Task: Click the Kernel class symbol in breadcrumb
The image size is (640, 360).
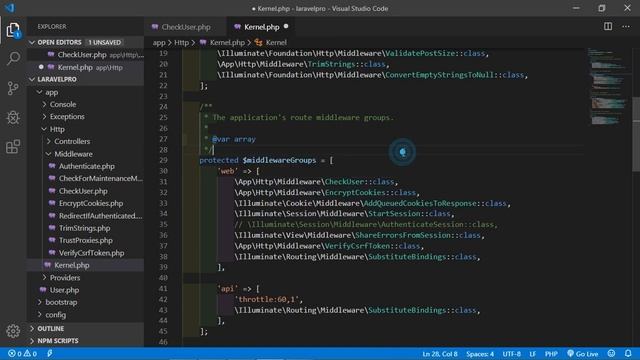Action: [271, 42]
